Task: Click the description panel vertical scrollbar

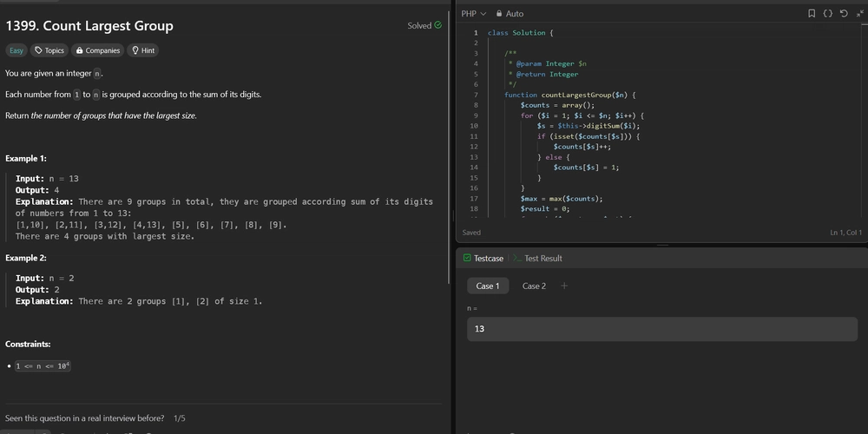Action: click(x=449, y=149)
